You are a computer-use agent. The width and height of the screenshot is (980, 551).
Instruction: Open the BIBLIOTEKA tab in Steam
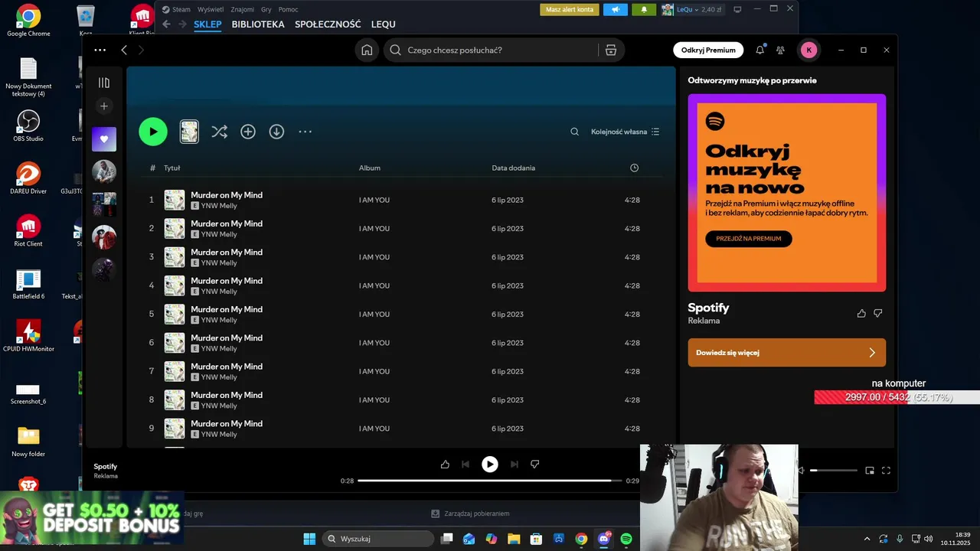coord(258,24)
